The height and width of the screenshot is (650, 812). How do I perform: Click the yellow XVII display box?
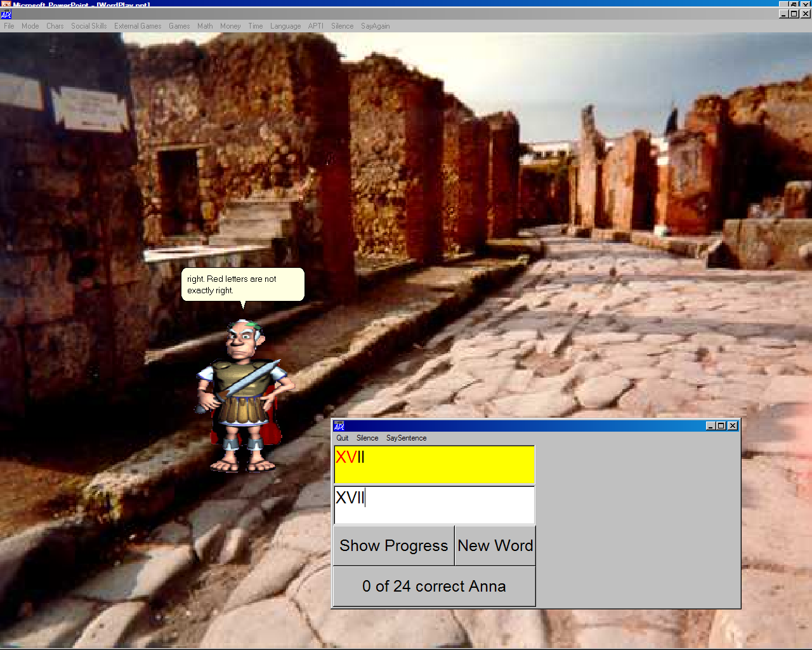[435, 465]
